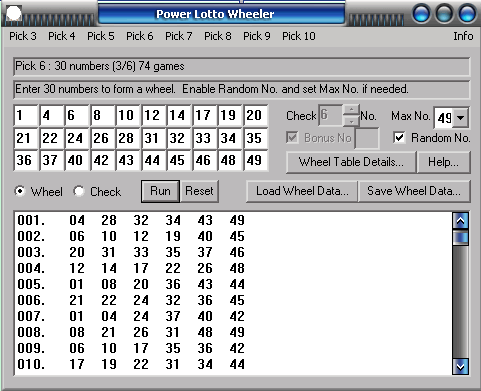The image size is (481, 391).
Task: Open the Pick 7 menu
Action: [x=179, y=36]
